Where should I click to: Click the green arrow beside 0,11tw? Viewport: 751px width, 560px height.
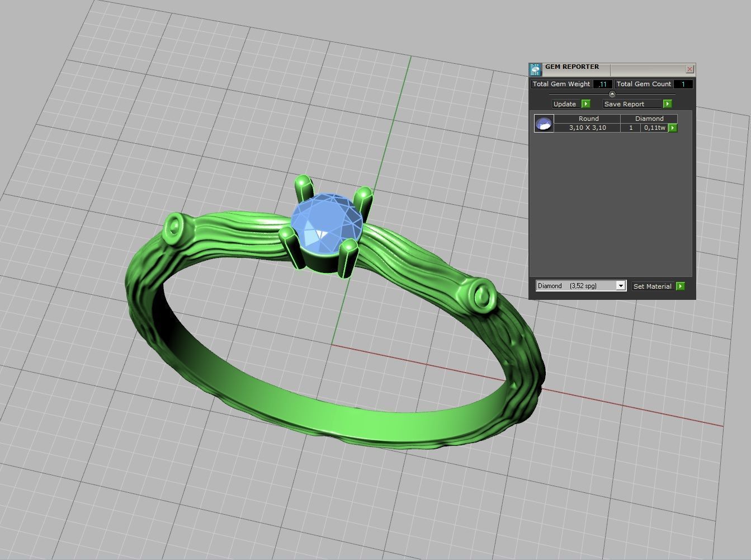tap(673, 128)
